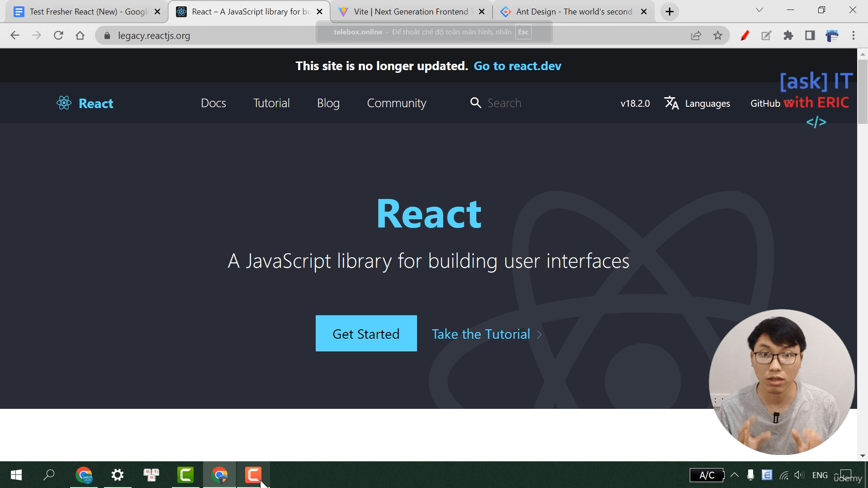Click the browser forward arrow

tap(37, 35)
